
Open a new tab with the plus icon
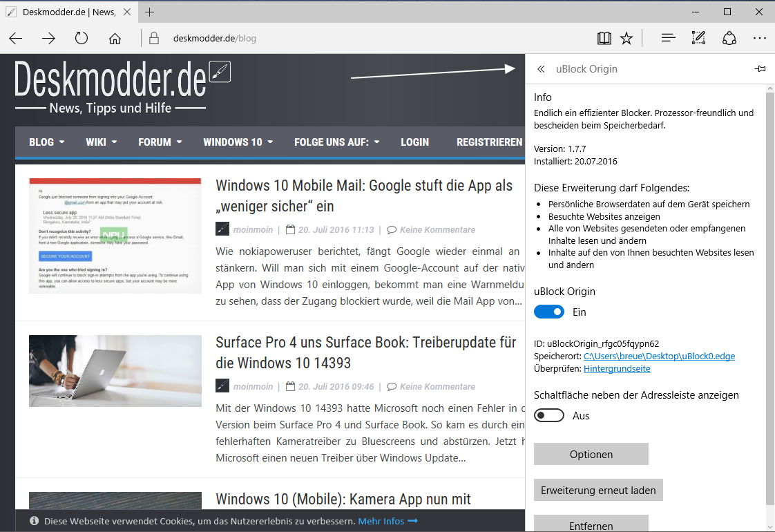click(150, 12)
